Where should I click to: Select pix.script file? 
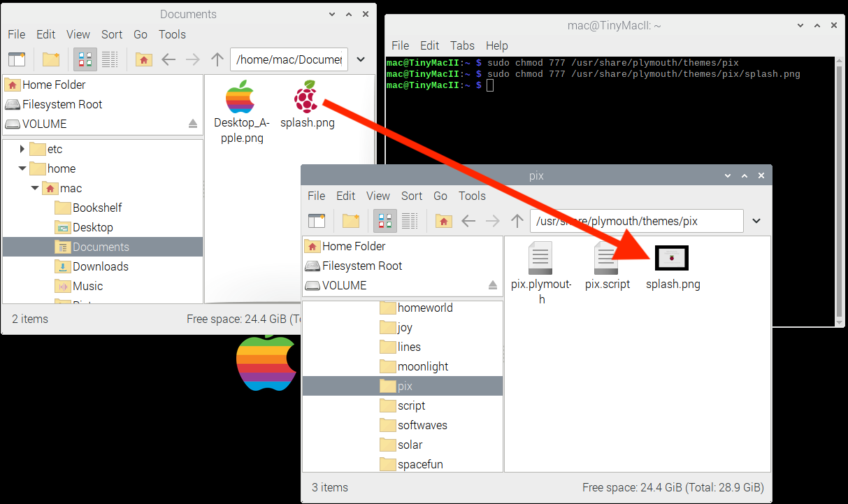[x=607, y=266]
